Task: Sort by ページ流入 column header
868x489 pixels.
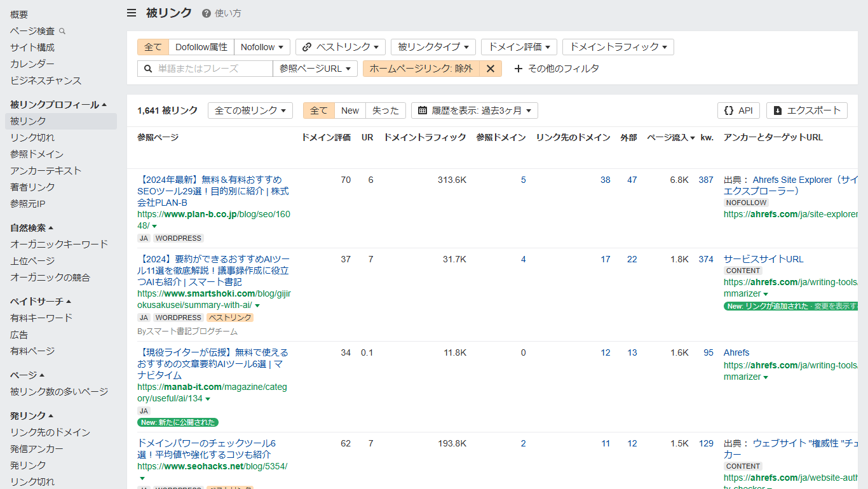Action: point(670,137)
